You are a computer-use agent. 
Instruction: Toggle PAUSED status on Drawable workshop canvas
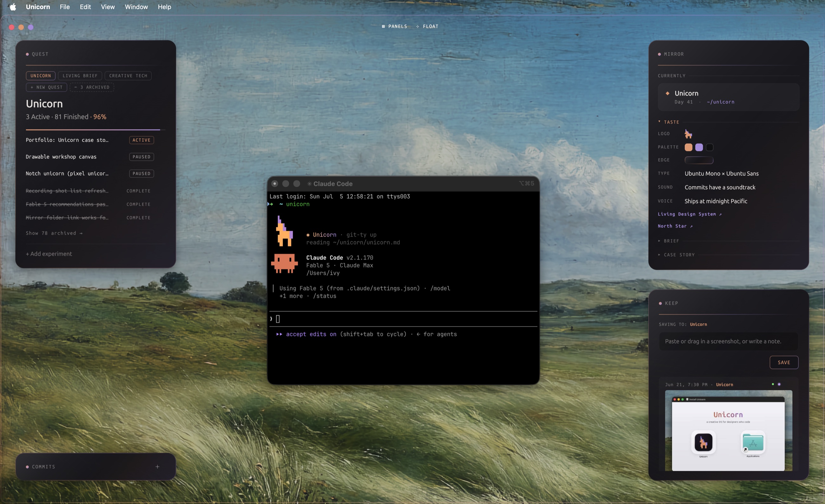(x=141, y=157)
